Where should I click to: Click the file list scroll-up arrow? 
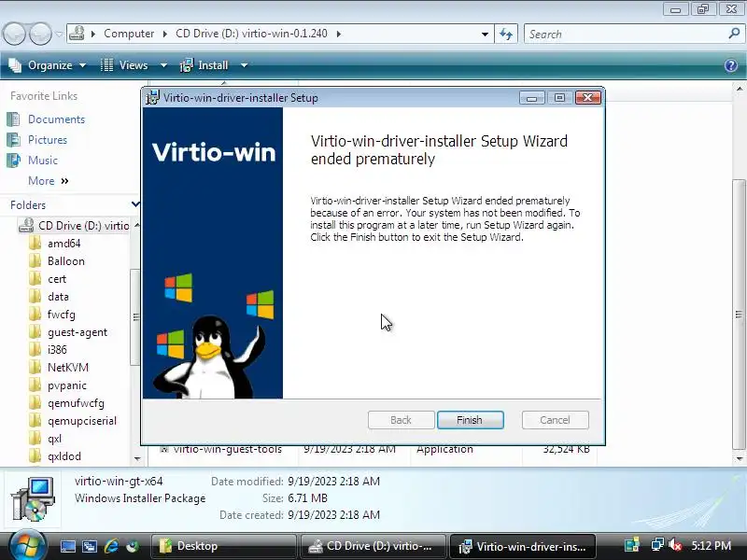click(739, 89)
